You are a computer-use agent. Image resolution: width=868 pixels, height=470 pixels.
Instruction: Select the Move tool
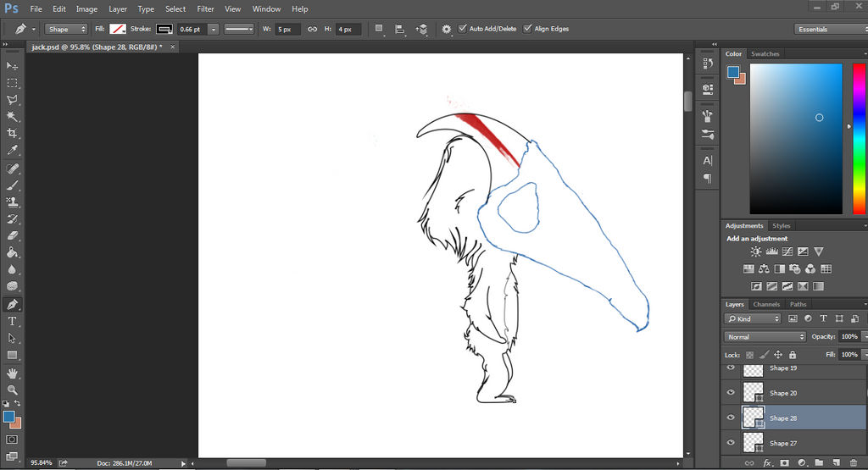(12, 66)
